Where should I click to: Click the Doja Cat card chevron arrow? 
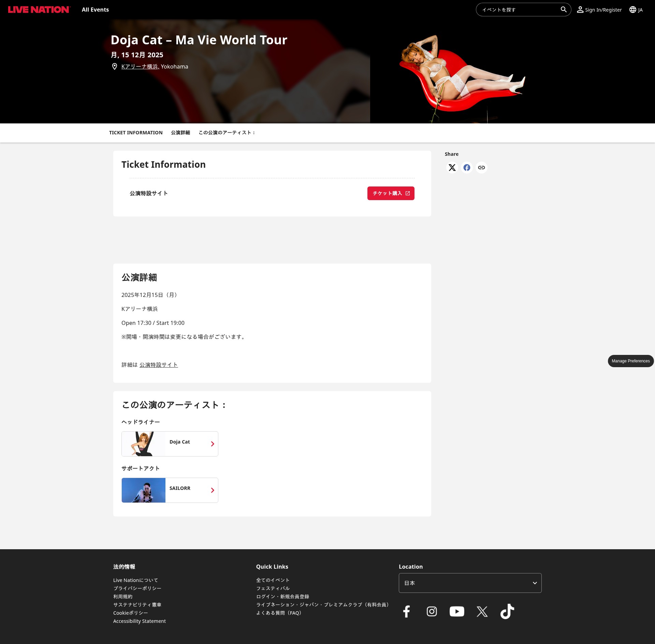[x=213, y=444]
